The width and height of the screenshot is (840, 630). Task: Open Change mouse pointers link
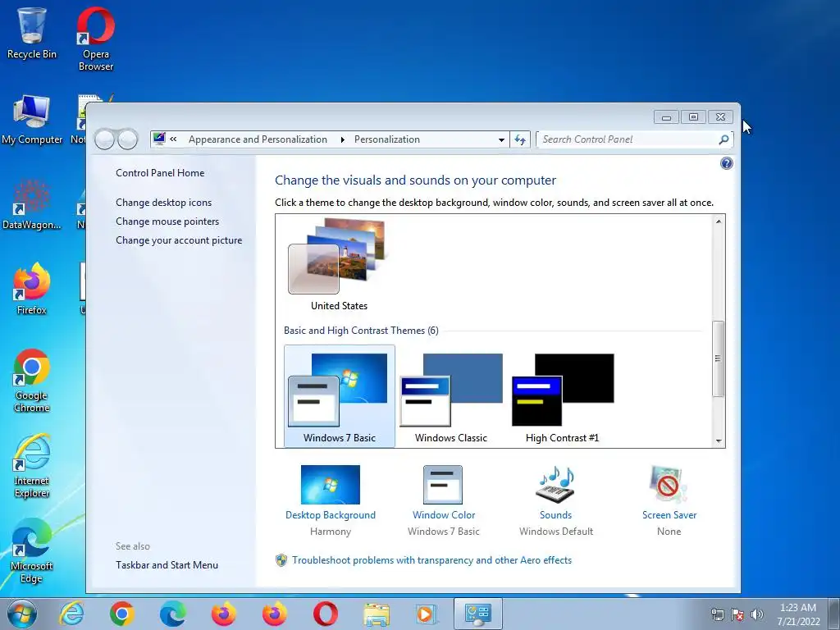pos(167,221)
